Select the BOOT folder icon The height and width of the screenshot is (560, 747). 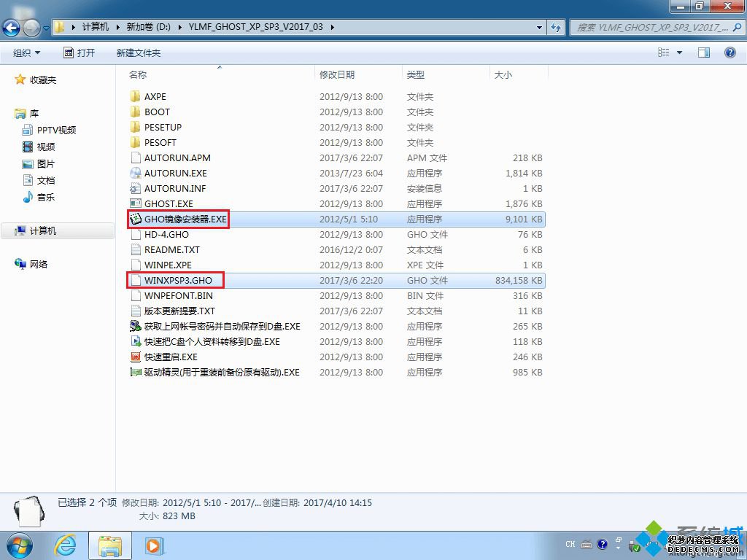(x=135, y=112)
